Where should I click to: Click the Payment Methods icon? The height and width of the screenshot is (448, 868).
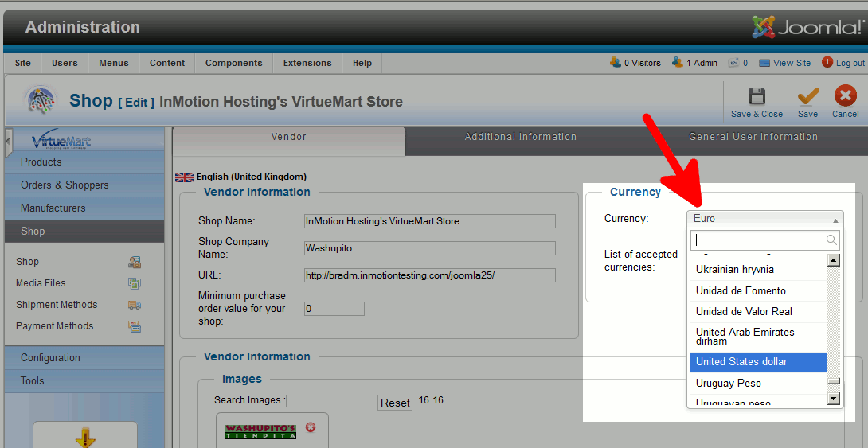tap(135, 326)
